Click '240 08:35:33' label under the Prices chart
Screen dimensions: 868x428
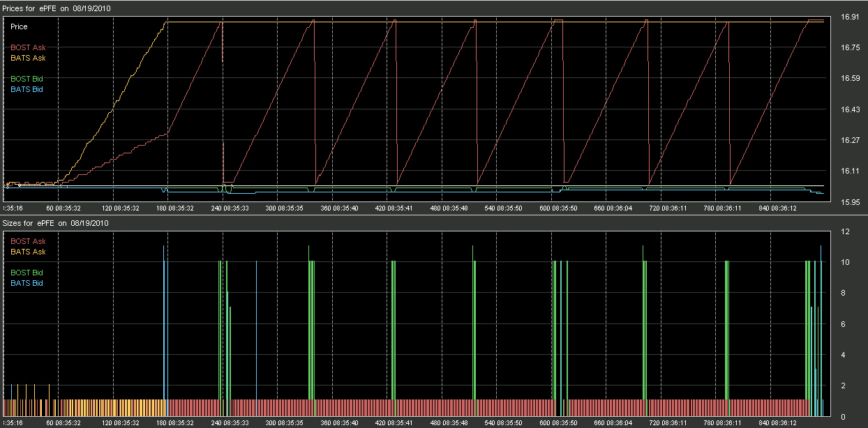tap(230, 208)
